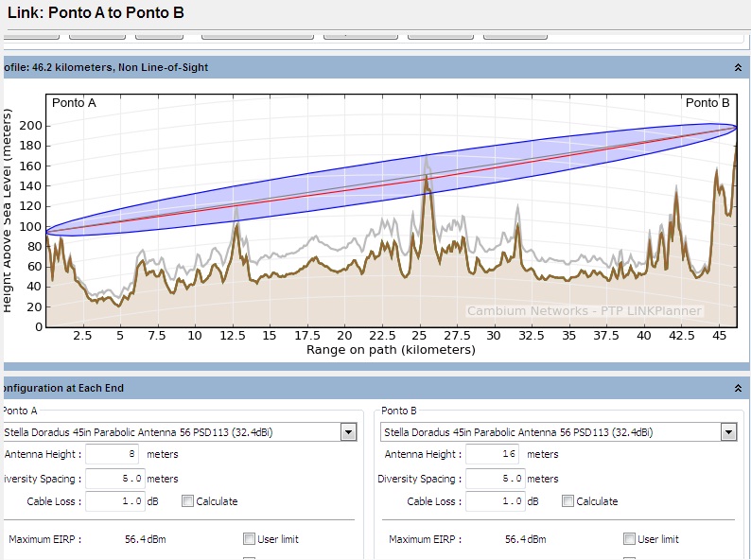The width and height of the screenshot is (751, 560).
Task: Select the Ponto B Diversity Spacing field
Action: point(496,479)
